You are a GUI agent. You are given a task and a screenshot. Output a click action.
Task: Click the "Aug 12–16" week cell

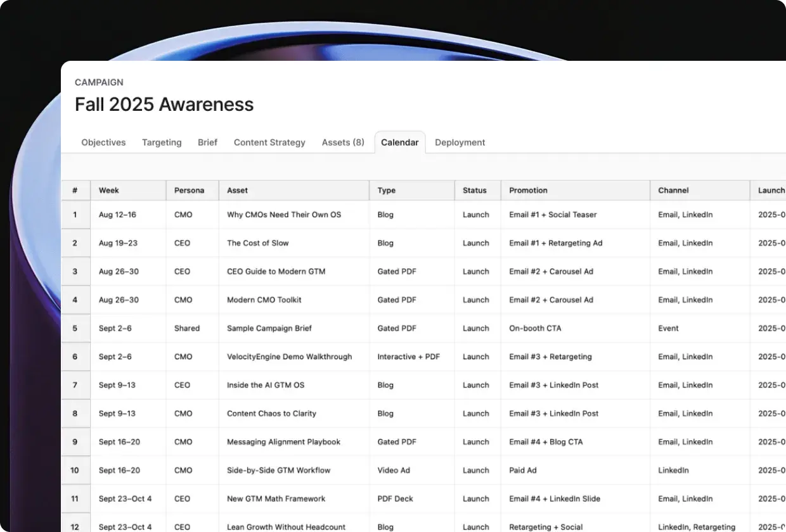[128, 215]
